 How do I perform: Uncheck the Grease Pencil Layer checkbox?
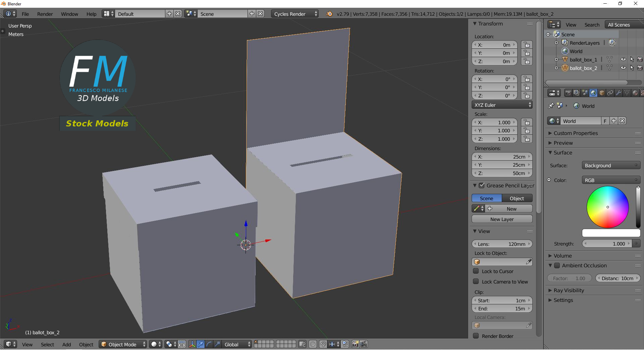(x=482, y=185)
